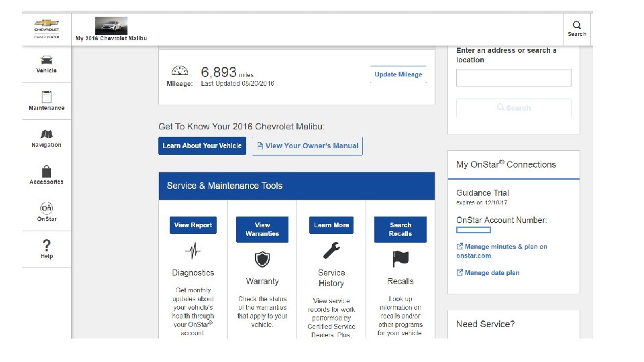Open the Maintenance sidebar section
This screenshot has width=644, height=362.
pyautogui.click(x=46, y=101)
